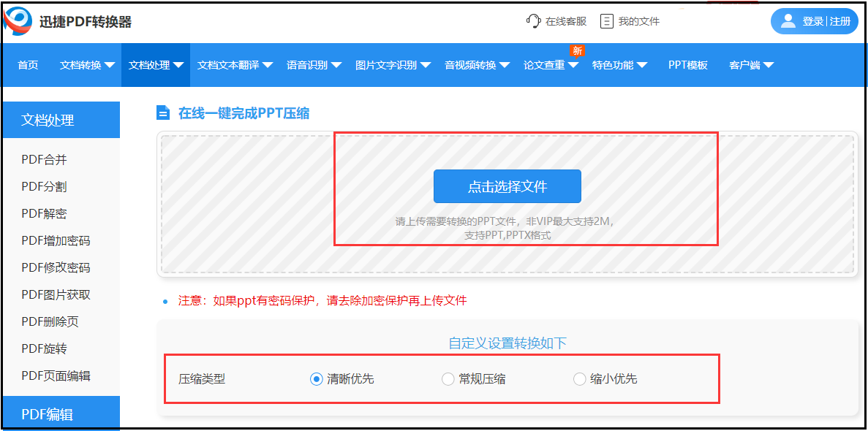Open the 我的文件 link
Image resolution: width=868 pixels, height=431 pixels.
[x=639, y=22]
